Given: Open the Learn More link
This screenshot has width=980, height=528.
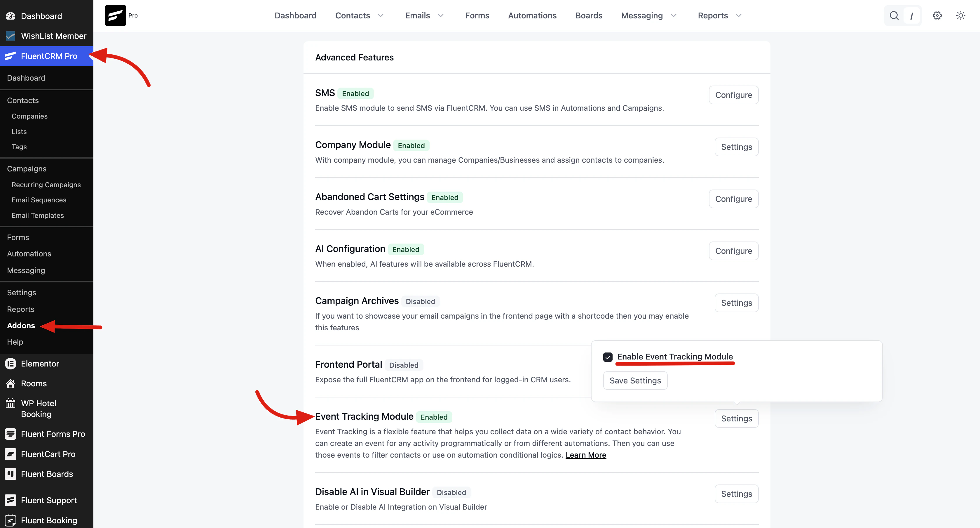Looking at the screenshot, I should tap(586, 455).
